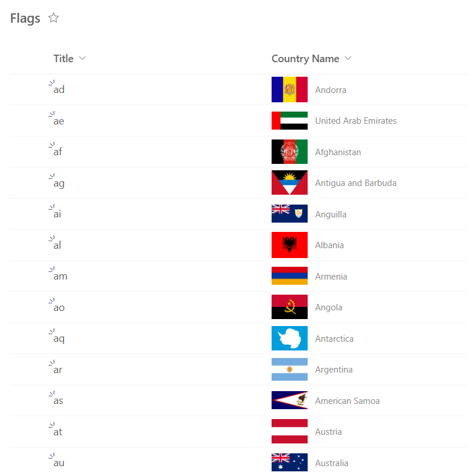Click the American Samoa flag image
This screenshot has height=476, width=467.
coord(289,400)
